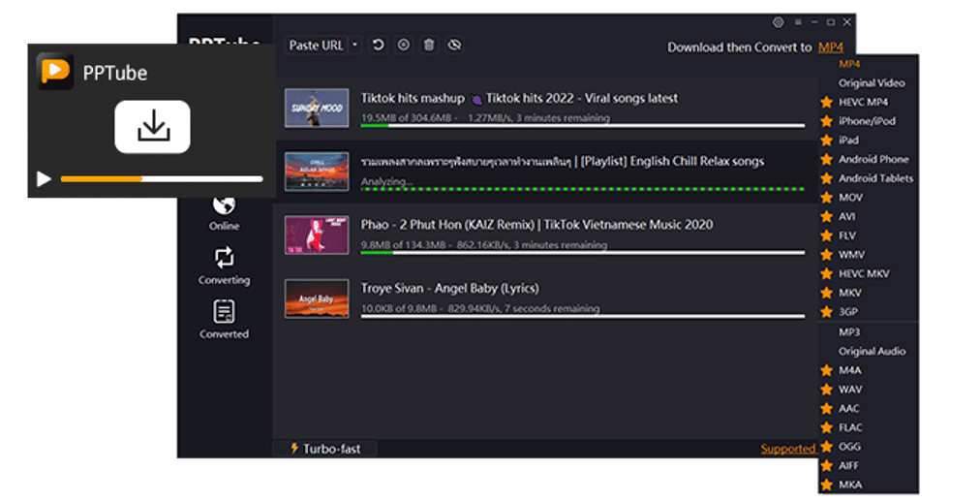Click the play triangle on PPTube card
Viewport: 980px width, 502px height.
[x=44, y=179]
